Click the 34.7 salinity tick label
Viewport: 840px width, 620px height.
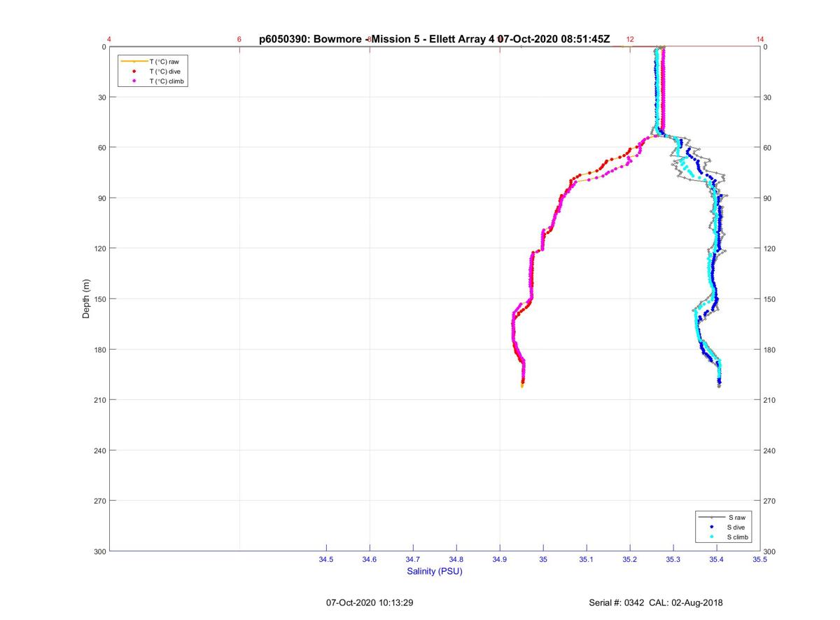click(x=413, y=560)
